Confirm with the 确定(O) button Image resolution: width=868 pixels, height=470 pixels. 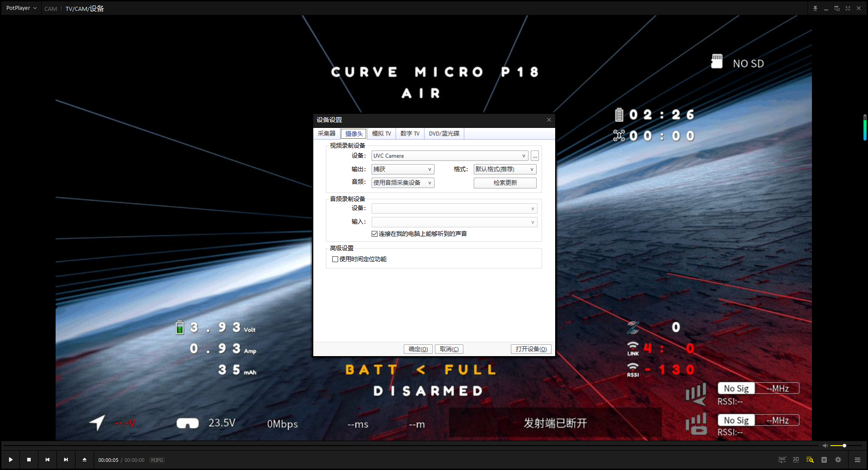point(418,349)
